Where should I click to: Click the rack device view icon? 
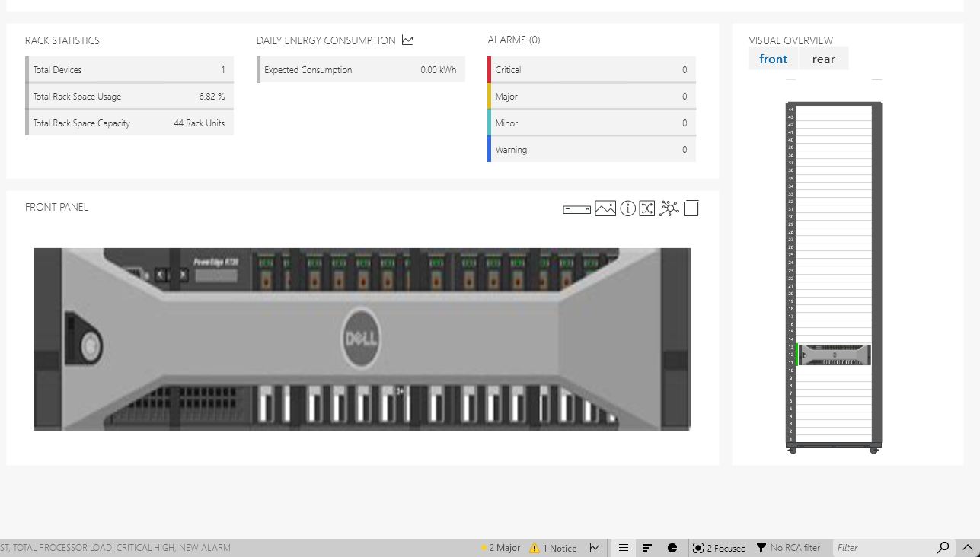point(576,209)
